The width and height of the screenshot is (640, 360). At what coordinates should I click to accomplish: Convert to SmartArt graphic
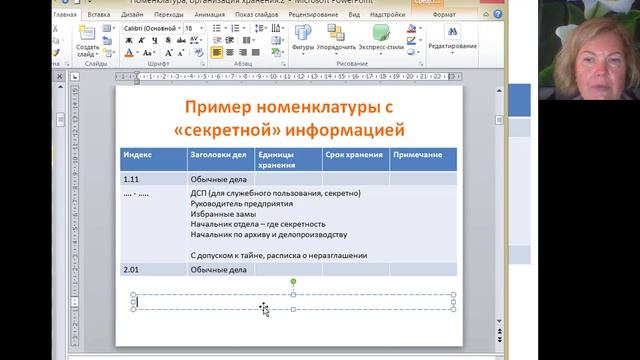point(278,52)
